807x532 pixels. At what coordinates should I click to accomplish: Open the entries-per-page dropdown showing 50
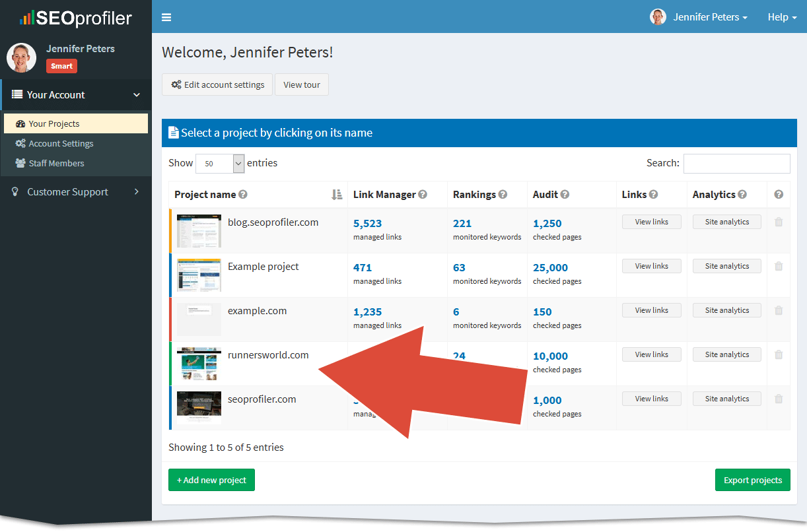220,164
